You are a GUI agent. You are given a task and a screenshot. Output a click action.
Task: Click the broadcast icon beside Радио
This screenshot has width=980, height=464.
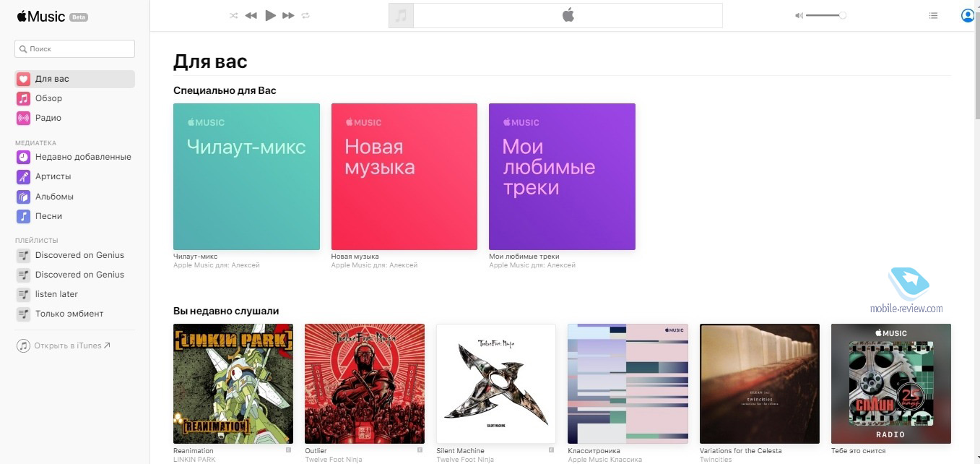pos(24,118)
